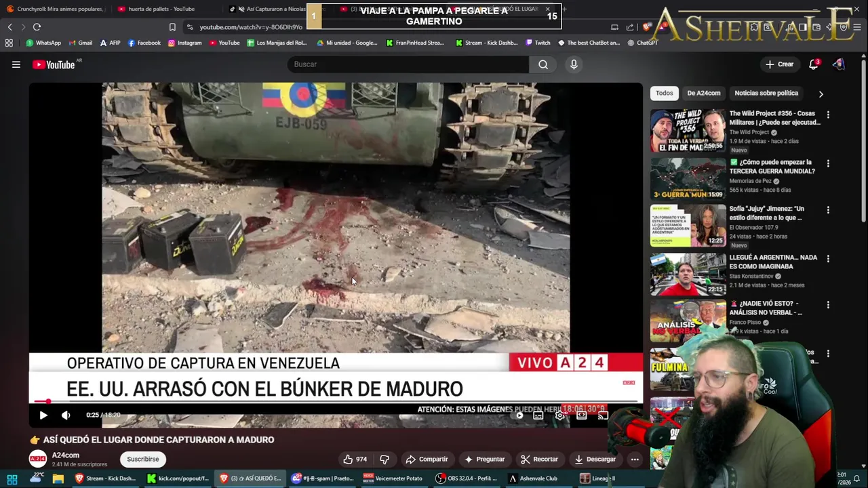Open the YouTube hamburger guide menu
Screen dimensions: 868x488
[16, 64]
